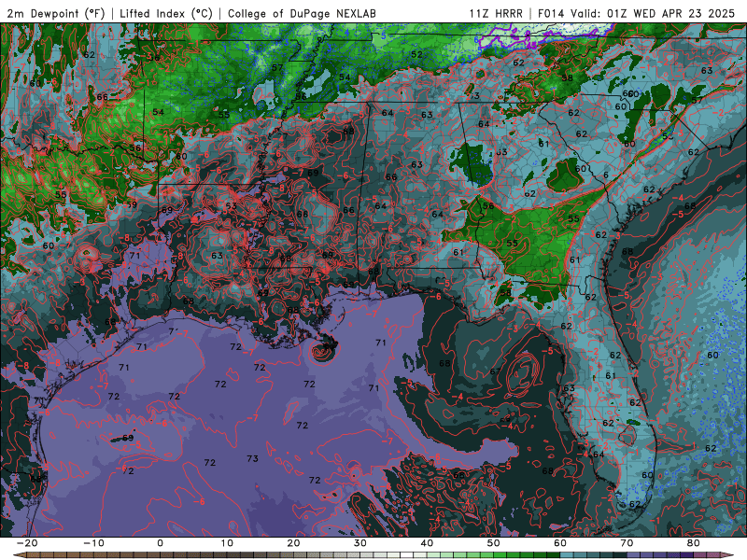Select the "College of DuPage NEXLAB" text

pyautogui.click(x=302, y=13)
